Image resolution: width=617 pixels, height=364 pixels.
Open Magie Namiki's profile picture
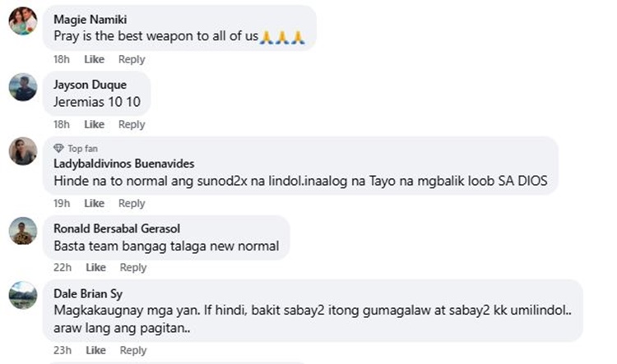[x=23, y=21]
